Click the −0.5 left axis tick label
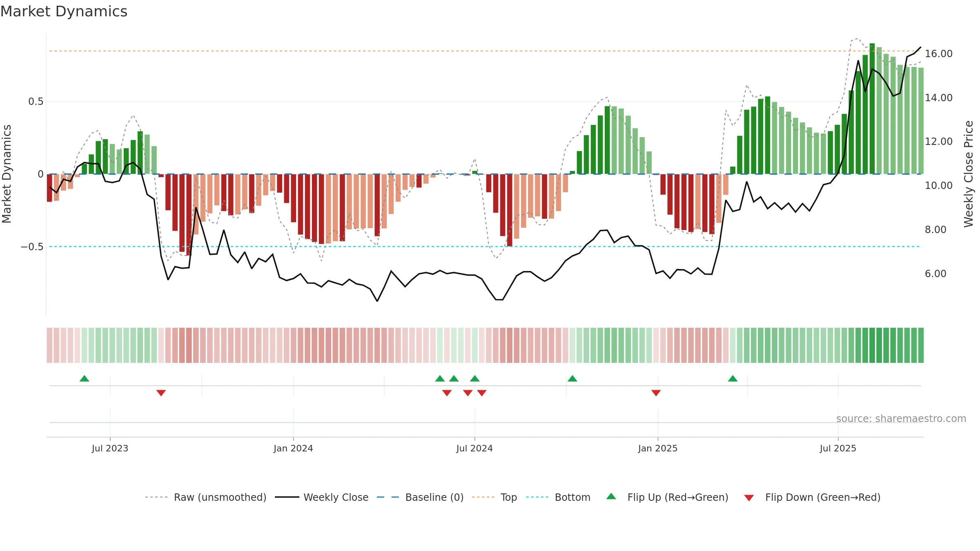This screenshot has height=551, width=980. (x=32, y=247)
